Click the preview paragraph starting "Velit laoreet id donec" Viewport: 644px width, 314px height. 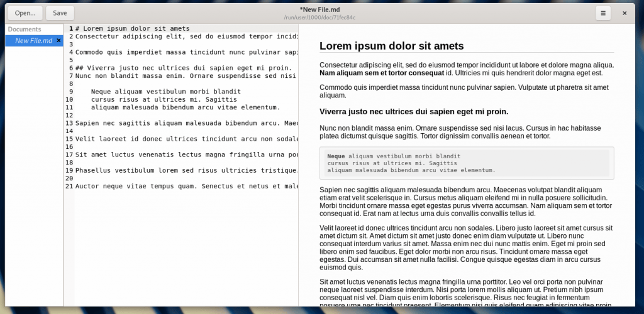(x=465, y=246)
